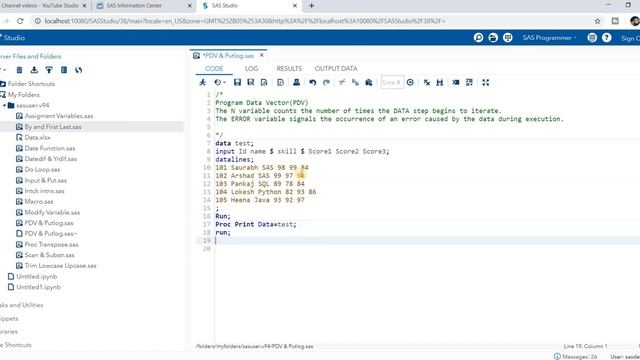This screenshot has height=360, width=640.
Task: Click the Download icon in the files panel
Action: (x=34, y=70)
